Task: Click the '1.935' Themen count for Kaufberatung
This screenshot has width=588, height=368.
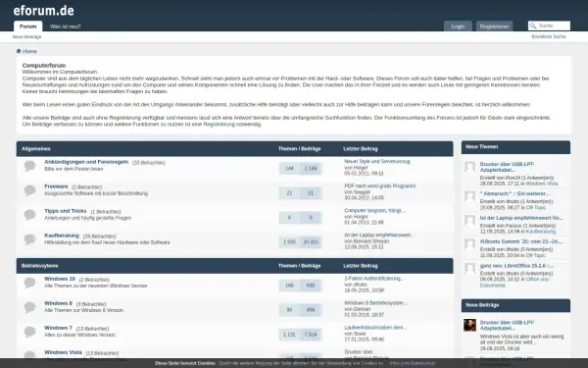Action: 289,241
